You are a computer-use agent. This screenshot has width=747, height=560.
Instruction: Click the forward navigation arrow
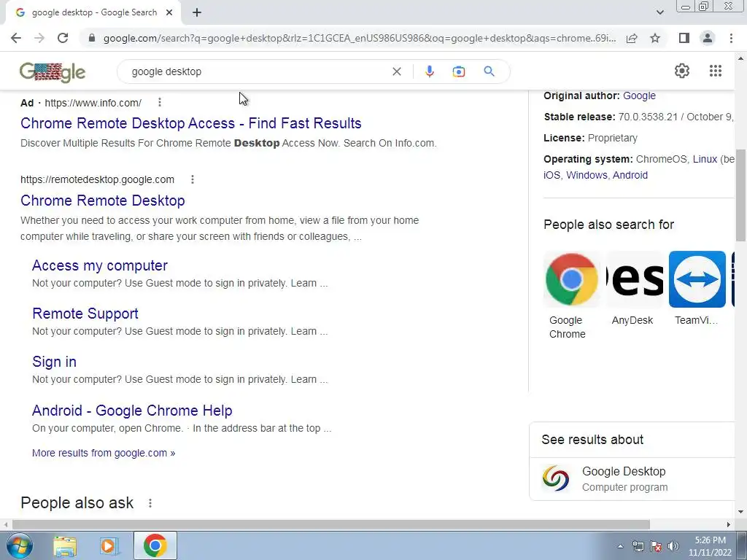39,38
